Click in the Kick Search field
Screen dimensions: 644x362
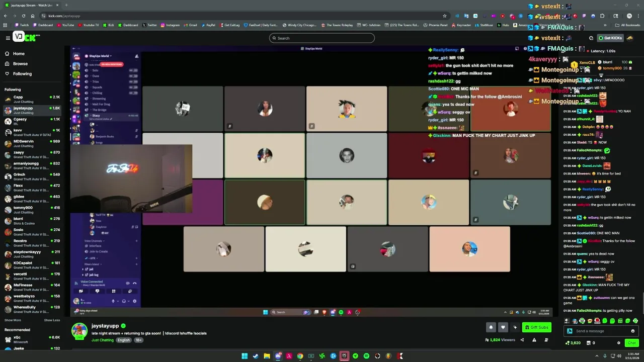322,38
